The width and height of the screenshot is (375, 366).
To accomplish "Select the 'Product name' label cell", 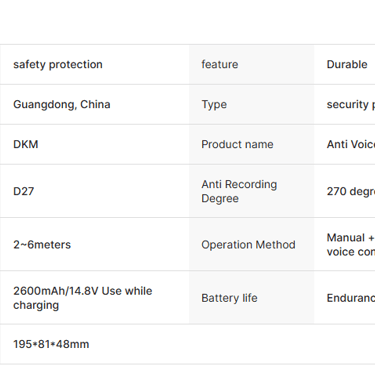I will pos(251,144).
